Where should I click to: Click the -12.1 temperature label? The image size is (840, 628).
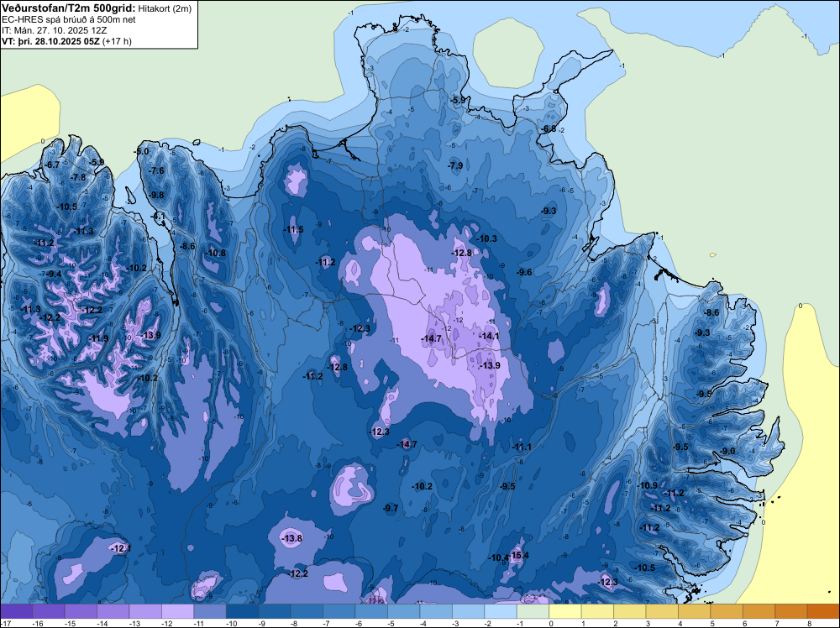[120, 548]
